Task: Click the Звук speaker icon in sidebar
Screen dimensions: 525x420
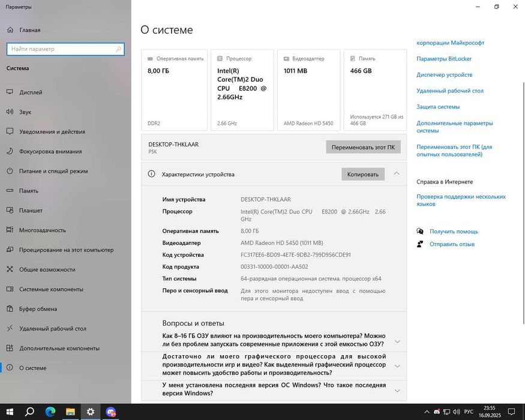Action: (x=10, y=112)
